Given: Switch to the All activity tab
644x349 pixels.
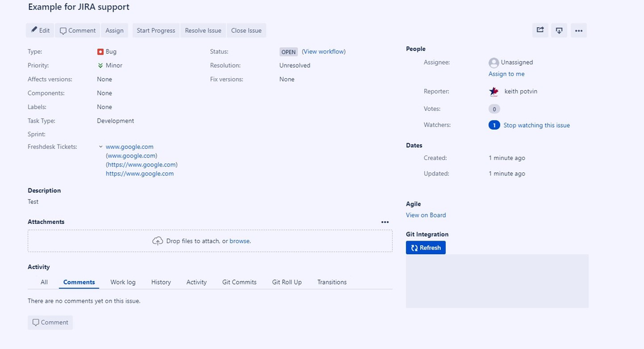Looking at the screenshot, I should 44,282.
